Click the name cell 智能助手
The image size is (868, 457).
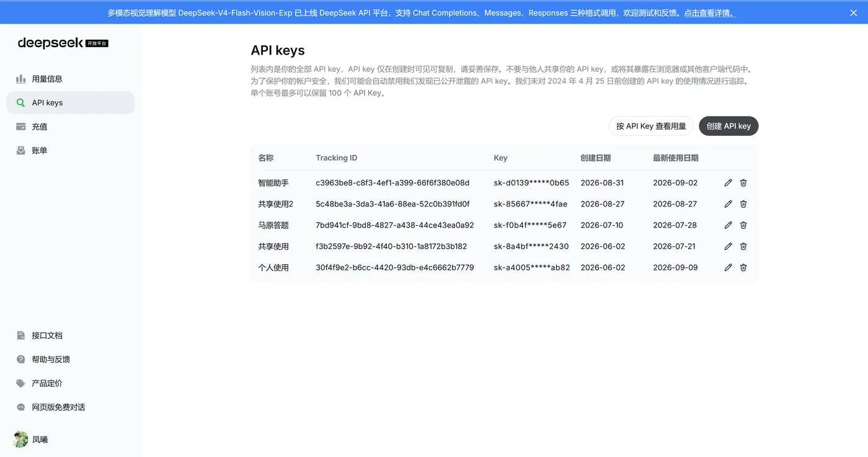pos(273,183)
